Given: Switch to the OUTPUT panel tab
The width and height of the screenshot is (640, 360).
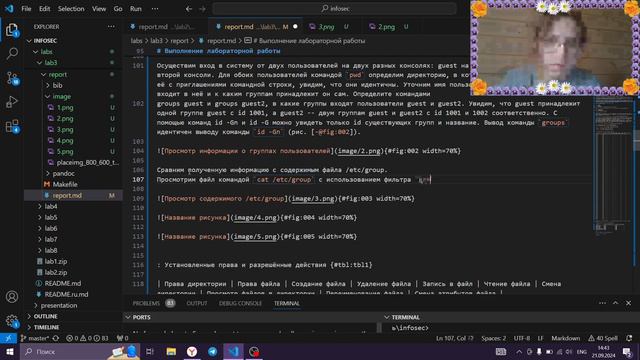Looking at the screenshot, I should pyautogui.click(x=197, y=303).
